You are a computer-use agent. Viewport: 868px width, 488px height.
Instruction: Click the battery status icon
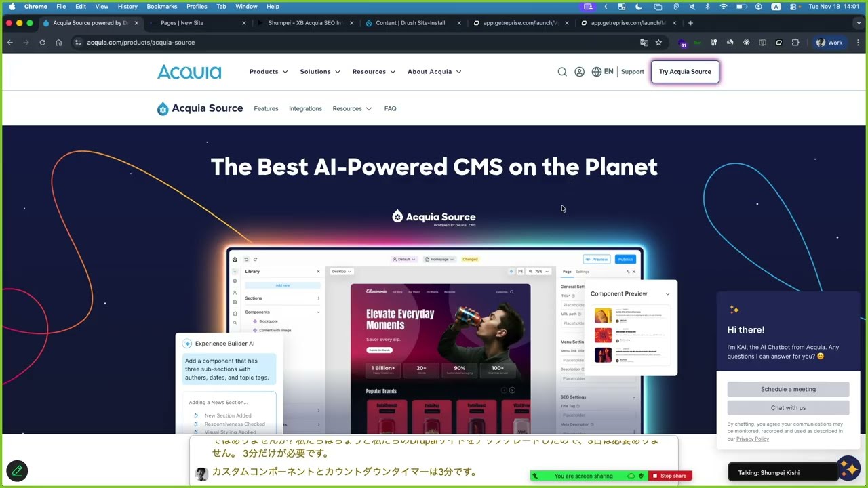pyautogui.click(x=741, y=6)
